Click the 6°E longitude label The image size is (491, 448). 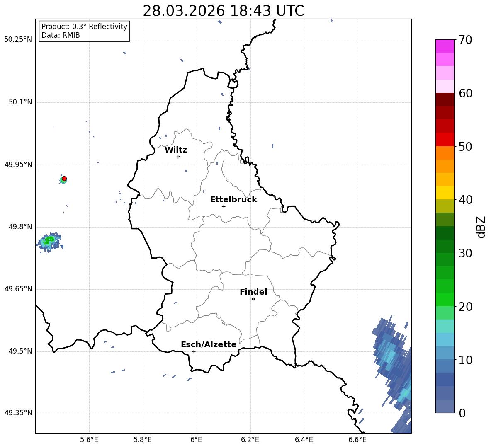196,440
